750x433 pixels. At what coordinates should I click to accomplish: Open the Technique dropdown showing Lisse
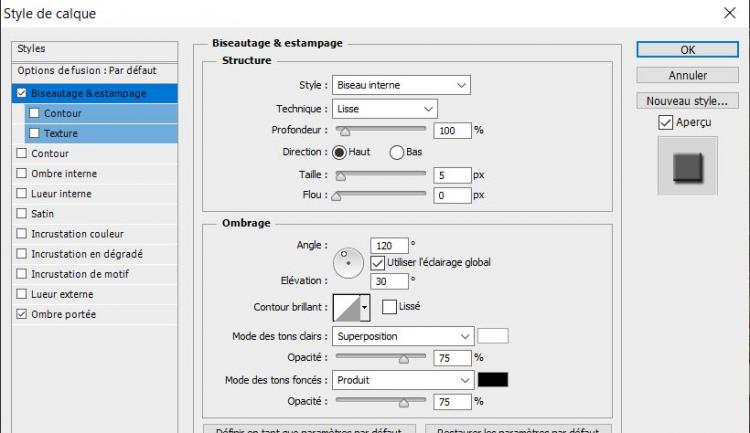tap(385, 108)
